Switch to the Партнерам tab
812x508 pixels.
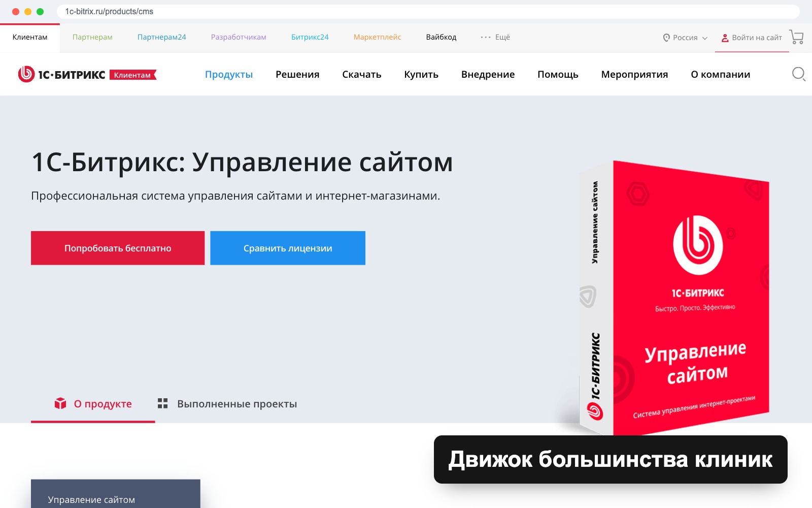tap(92, 37)
